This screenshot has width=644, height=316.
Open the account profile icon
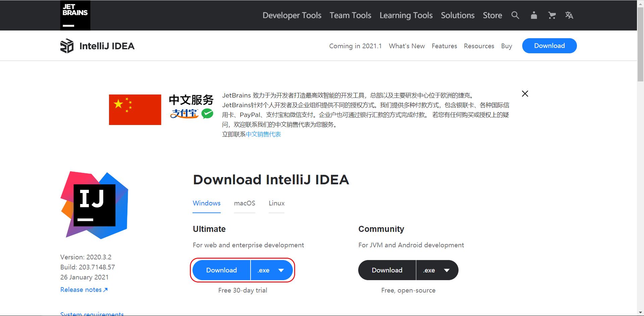tap(534, 15)
